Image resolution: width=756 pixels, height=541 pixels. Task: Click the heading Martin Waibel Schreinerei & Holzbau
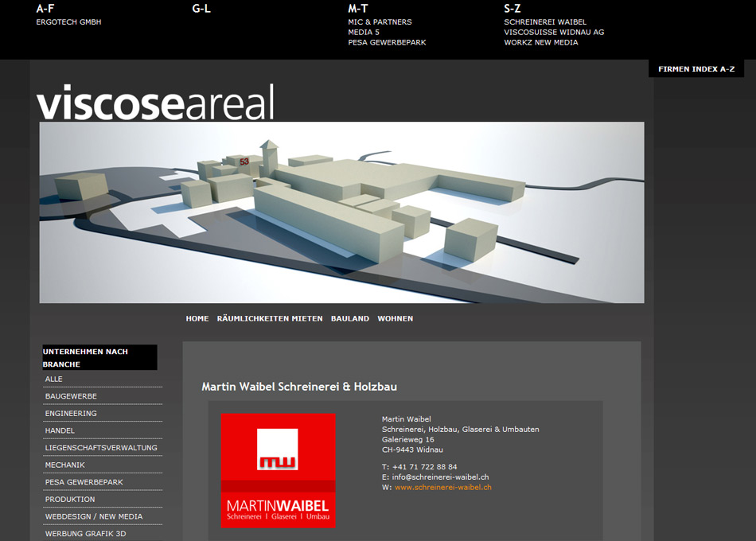pos(299,387)
